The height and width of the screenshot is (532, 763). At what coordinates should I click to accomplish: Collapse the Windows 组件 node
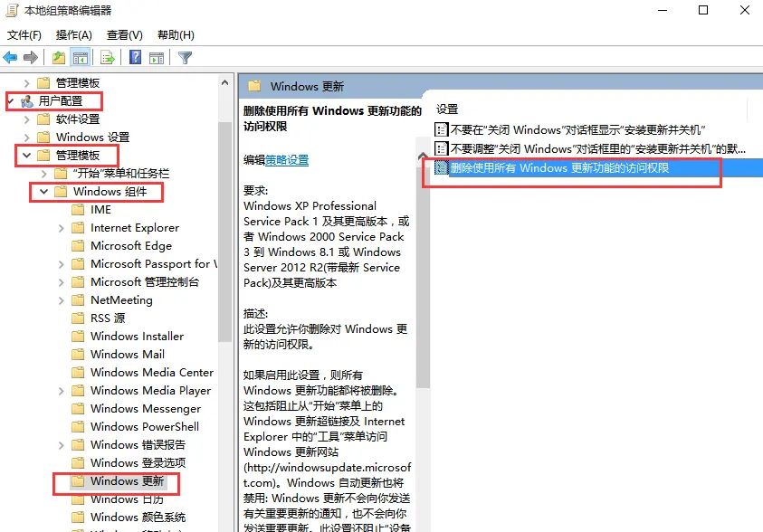click(43, 192)
